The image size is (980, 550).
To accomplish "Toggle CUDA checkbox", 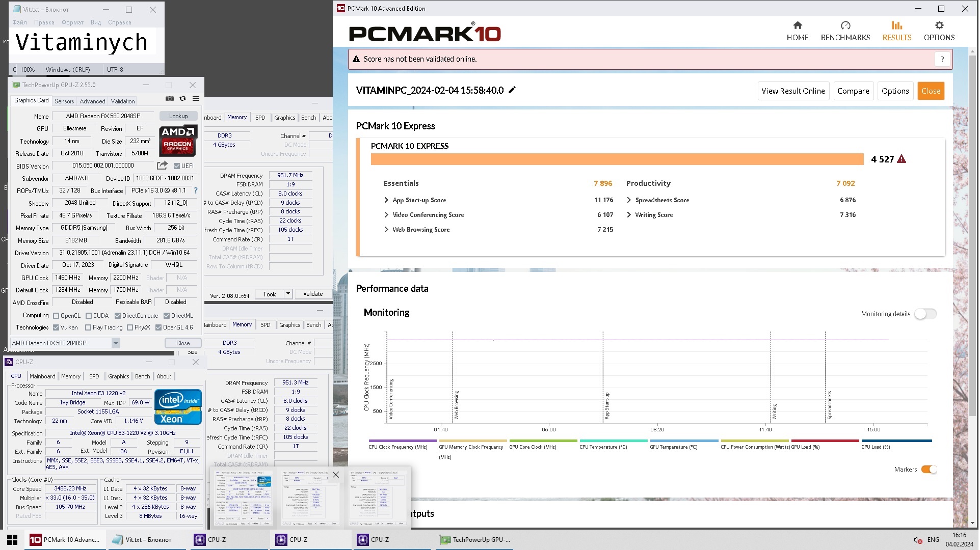I will 89,316.
